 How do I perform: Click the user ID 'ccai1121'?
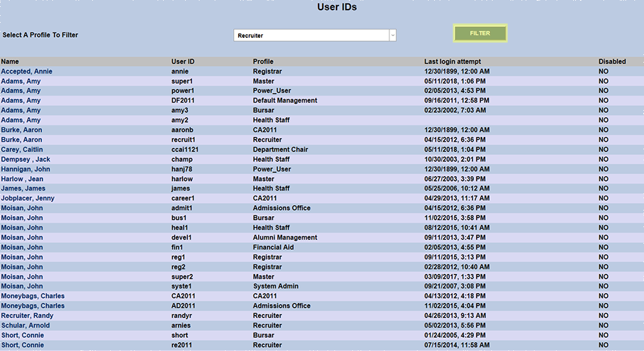click(x=185, y=149)
